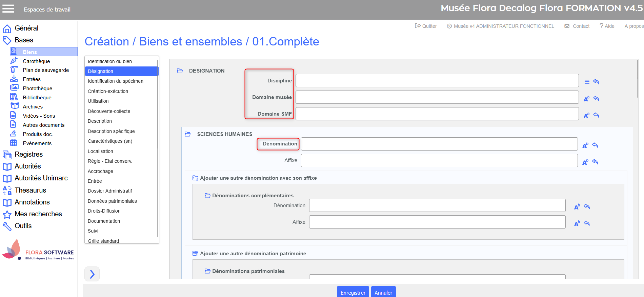Image resolution: width=644 pixels, height=297 pixels.
Task: Open the Contact link
Action: pos(577,26)
